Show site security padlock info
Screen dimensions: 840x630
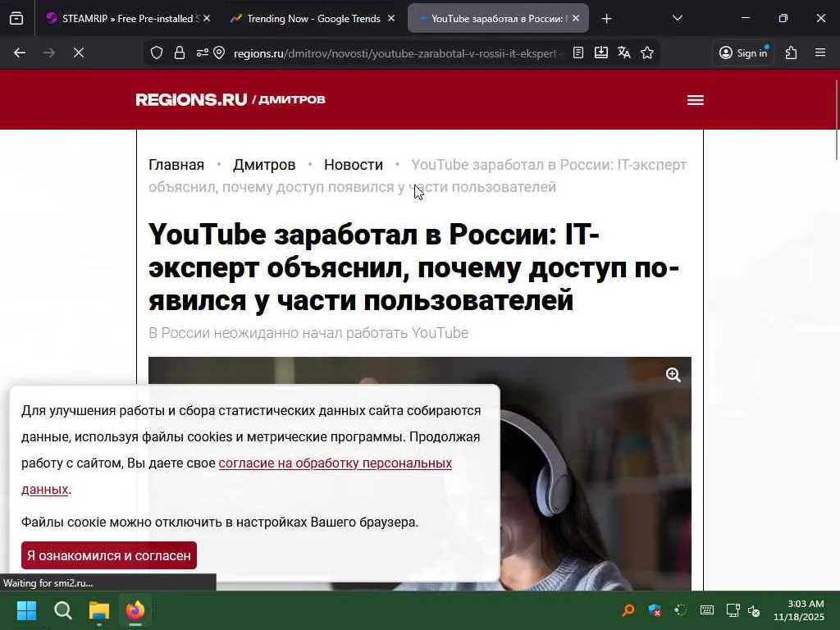tap(180, 53)
